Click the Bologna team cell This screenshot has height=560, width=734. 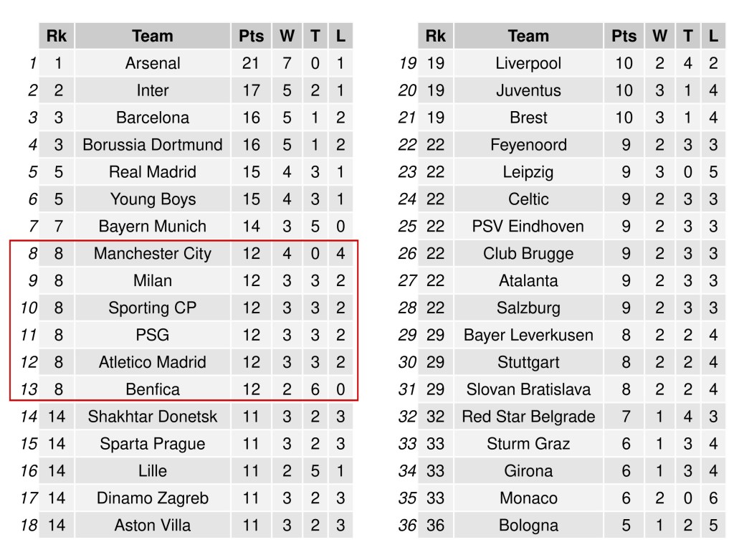coord(528,526)
